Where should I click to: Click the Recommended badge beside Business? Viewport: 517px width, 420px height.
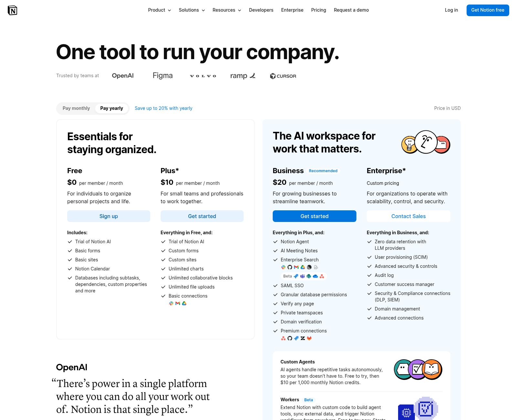point(323,171)
